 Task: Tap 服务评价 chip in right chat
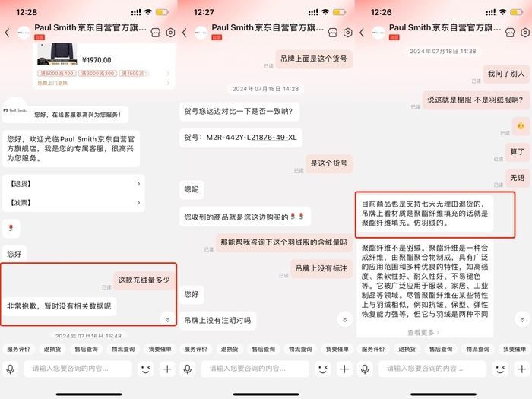click(373, 349)
